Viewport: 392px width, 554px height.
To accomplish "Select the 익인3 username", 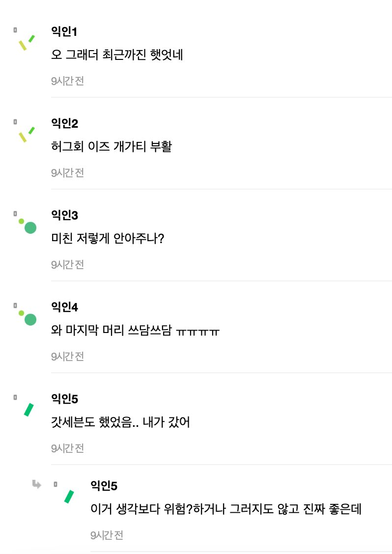I will (x=64, y=216).
